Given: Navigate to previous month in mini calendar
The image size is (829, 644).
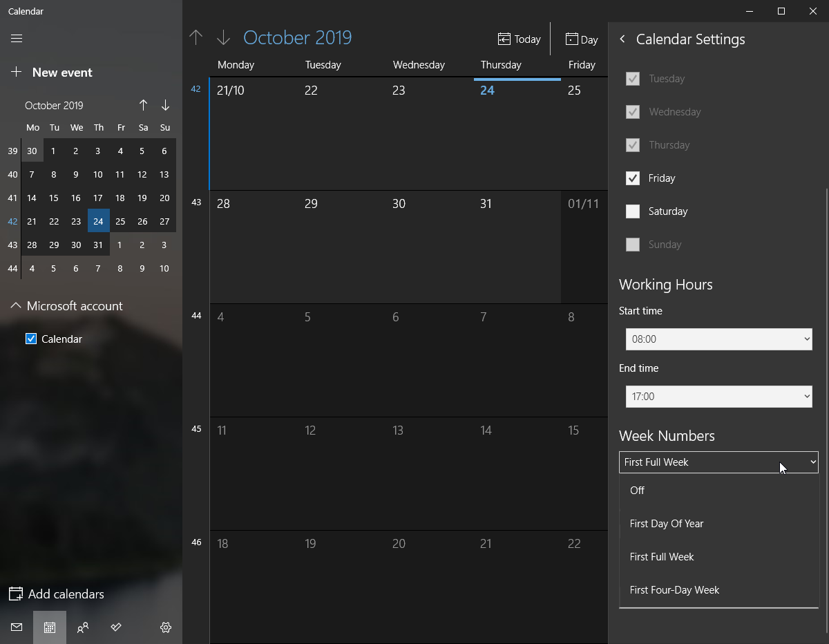Looking at the screenshot, I should (143, 105).
